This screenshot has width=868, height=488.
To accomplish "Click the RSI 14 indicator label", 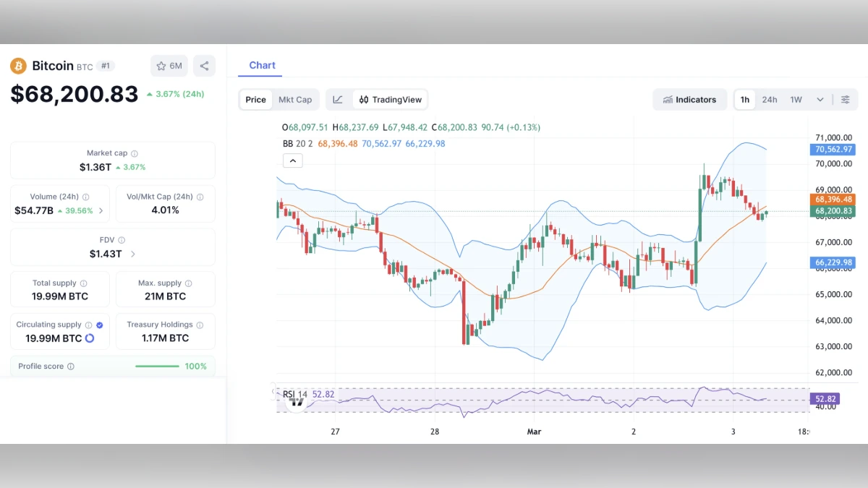I will 294,394.
